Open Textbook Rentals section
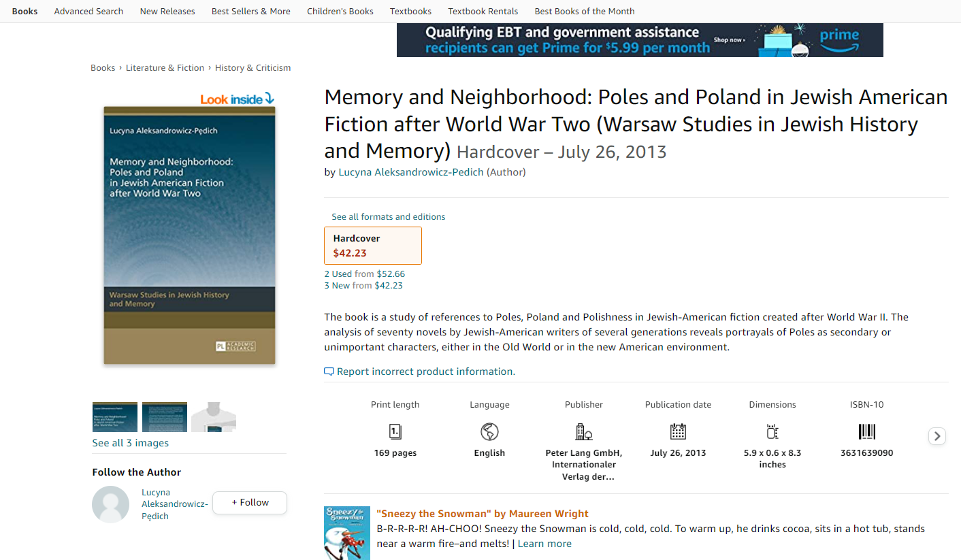Viewport: 961px width, 560px height. [x=483, y=11]
